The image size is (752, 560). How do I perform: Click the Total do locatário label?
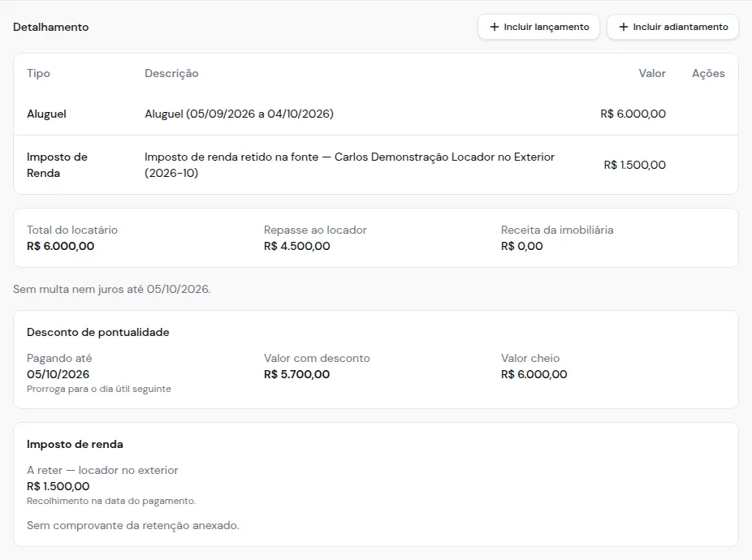pyautogui.click(x=72, y=230)
